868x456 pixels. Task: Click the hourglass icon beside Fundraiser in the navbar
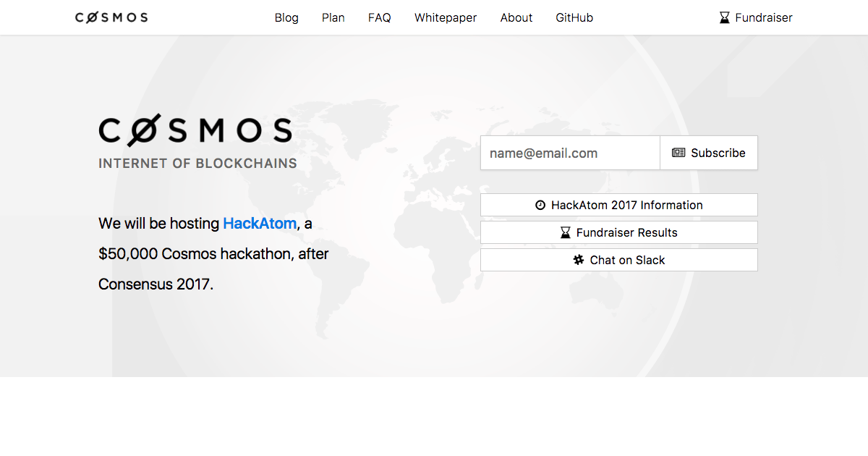[725, 17]
